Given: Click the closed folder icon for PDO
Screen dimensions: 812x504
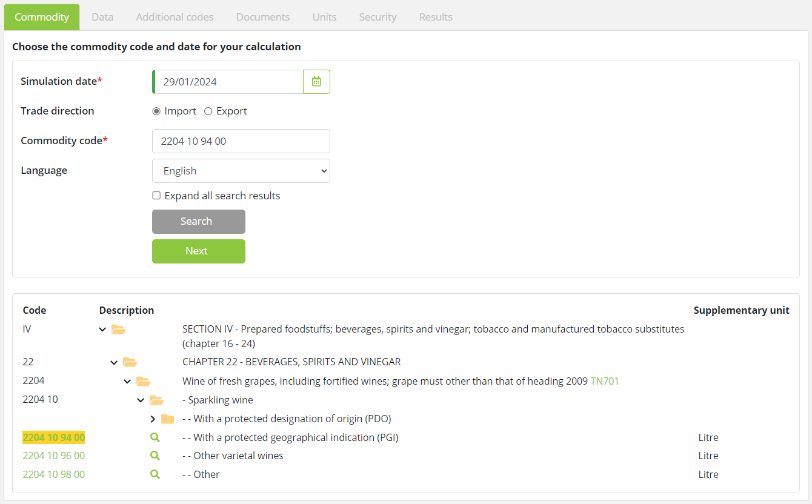Looking at the screenshot, I should click(168, 419).
